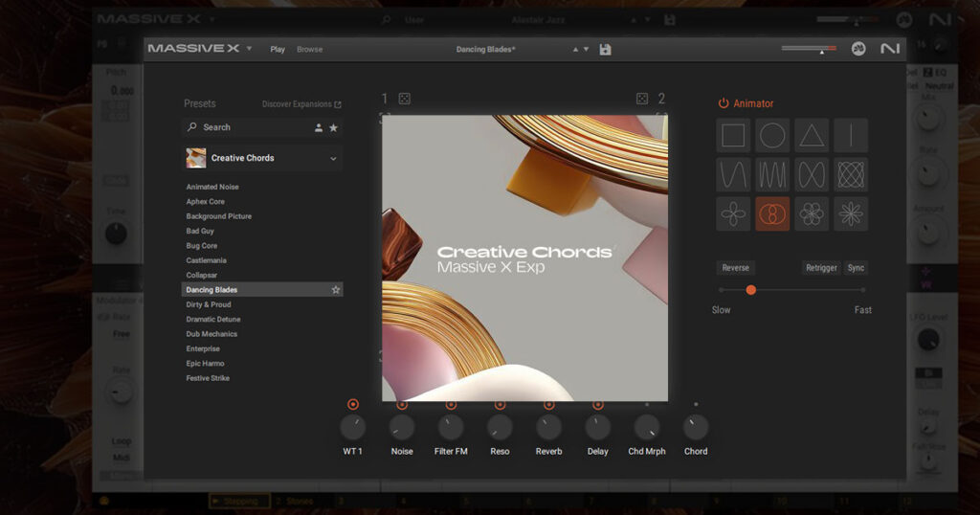The height and width of the screenshot is (515, 980).
Task: Click the Chord knob
Action: [696, 428]
